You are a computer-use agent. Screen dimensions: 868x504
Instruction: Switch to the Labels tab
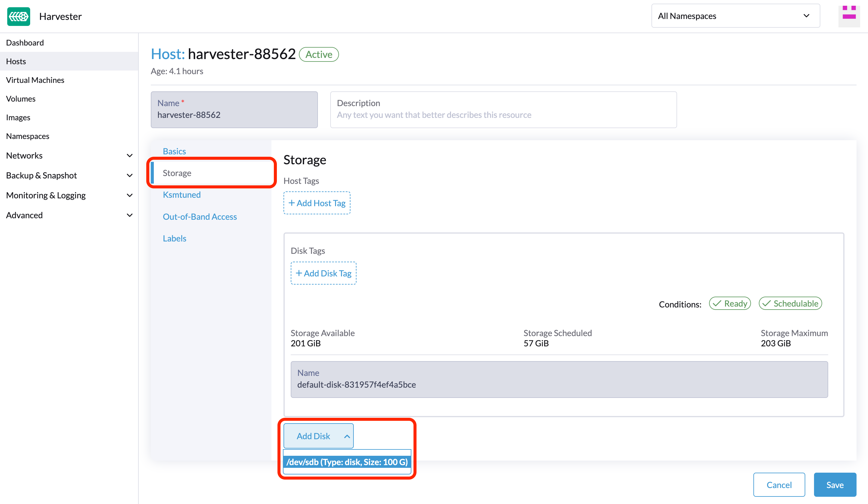click(174, 238)
